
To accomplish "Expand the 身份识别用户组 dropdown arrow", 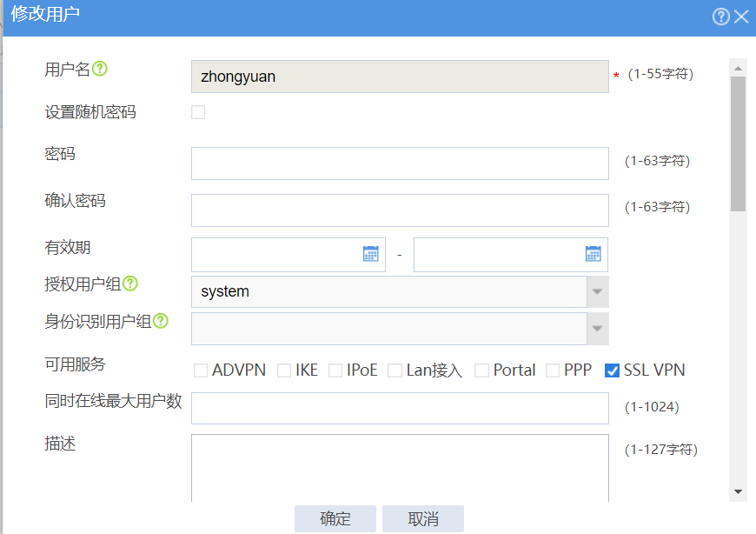I will [x=597, y=329].
